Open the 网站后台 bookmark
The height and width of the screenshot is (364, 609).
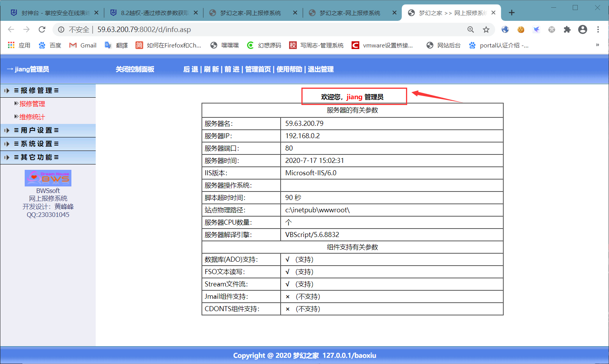click(443, 45)
